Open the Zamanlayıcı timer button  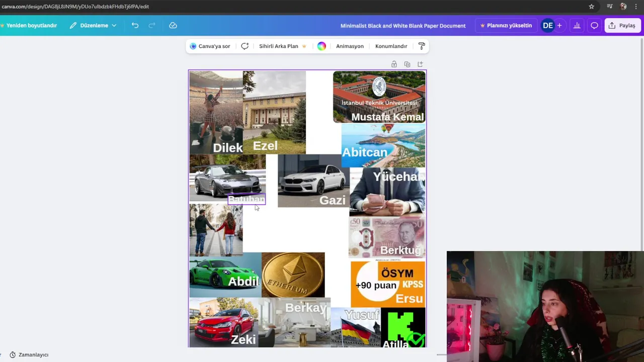pyautogui.click(x=29, y=355)
